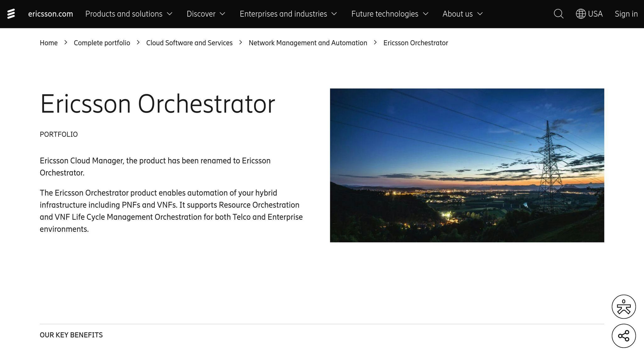Image resolution: width=644 pixels, height=362 pixels.
Task: Expand the Products and solutions chevron
Action: pos(169,14)
